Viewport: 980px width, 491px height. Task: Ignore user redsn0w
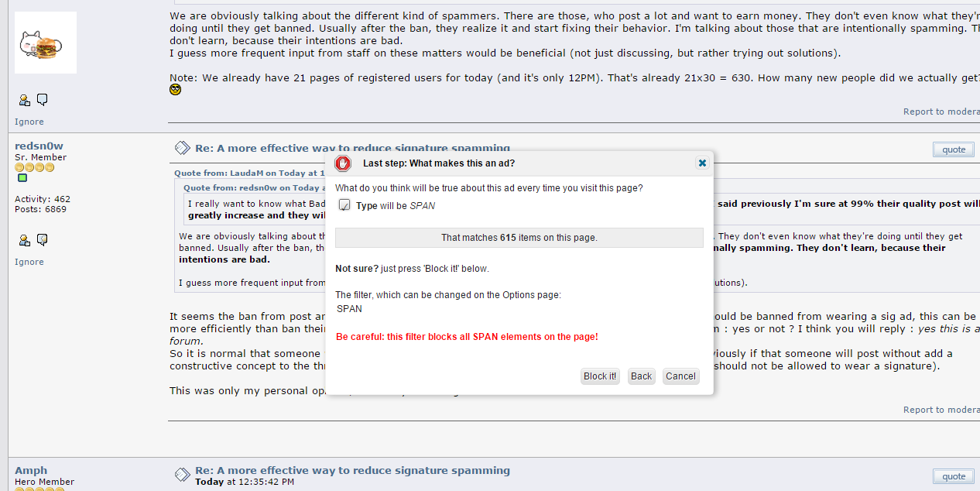(29, 262)
